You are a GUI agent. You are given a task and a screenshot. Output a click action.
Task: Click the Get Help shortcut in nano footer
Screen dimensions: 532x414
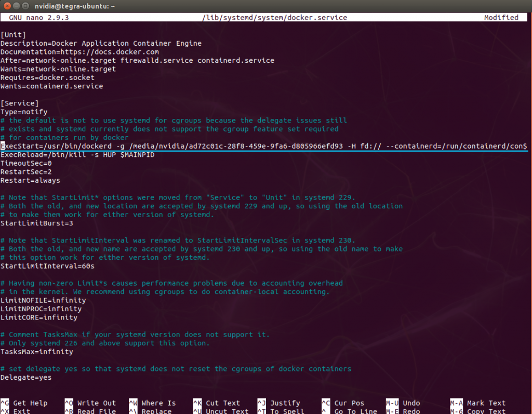pyautogui.click(x=30, y=403)
